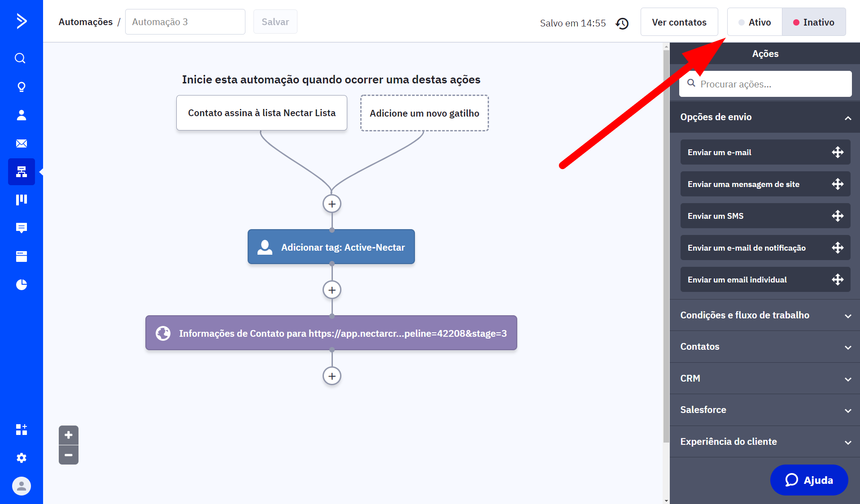Click plus node below webhook step
This screenshot has width=860, height=504.
332,376
